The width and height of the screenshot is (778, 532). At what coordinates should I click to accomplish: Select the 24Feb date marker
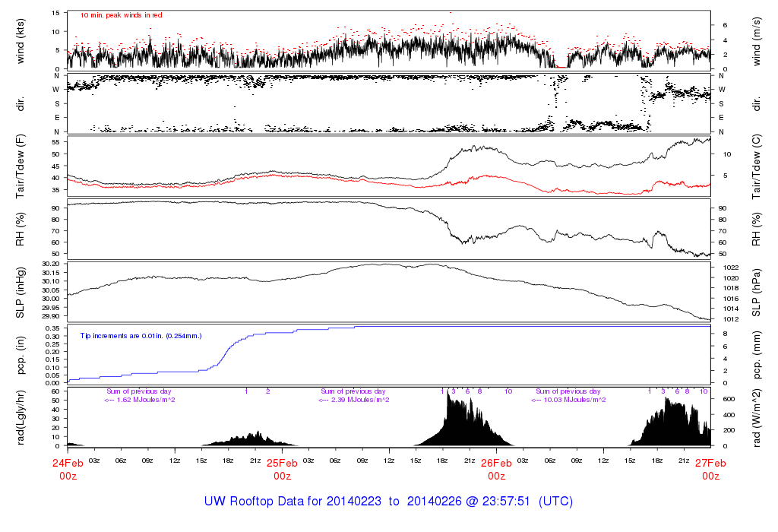click(68, 463)
